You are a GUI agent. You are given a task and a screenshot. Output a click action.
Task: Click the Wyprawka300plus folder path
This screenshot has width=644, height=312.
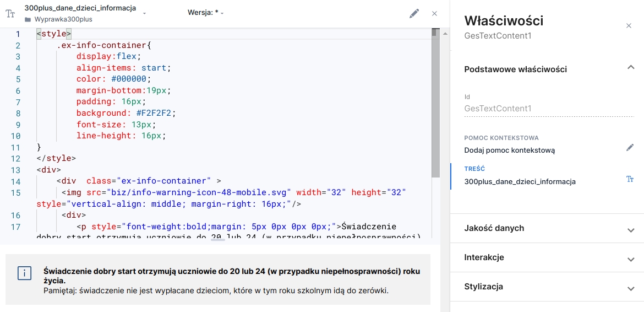point(63,19)
